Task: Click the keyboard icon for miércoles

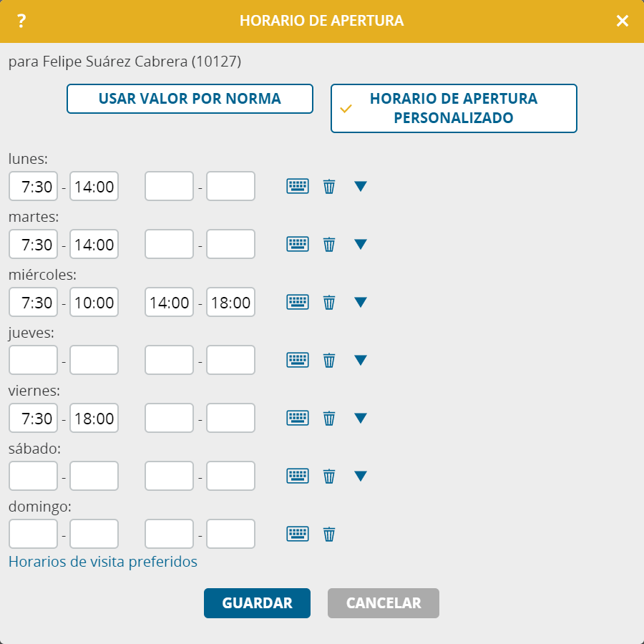Action: 298,302
